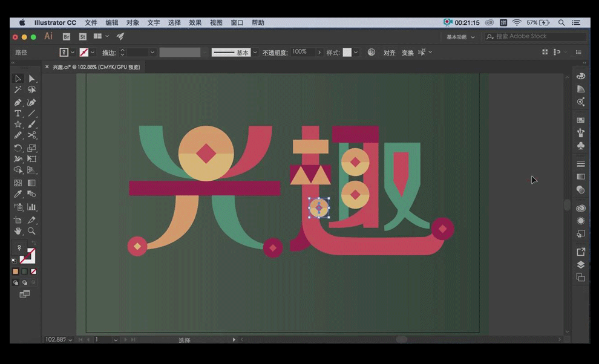Open the zoom level dropdown
Image resolution: width=599 pixels, height=364 pixels.
coord(71,340)
